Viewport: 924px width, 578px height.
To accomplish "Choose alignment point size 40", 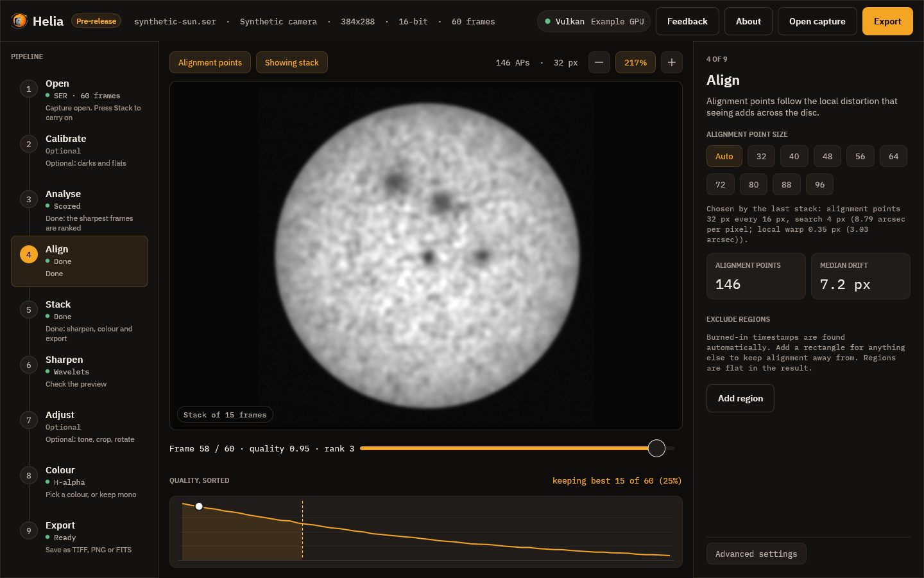I will click(x=794, y=156).
